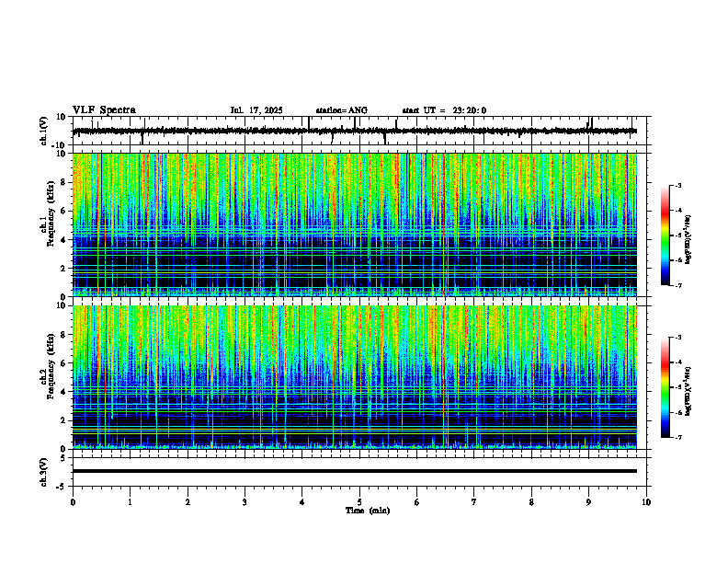Click the "start UT = 23:20:0" header text

click(x=444, y=110)
